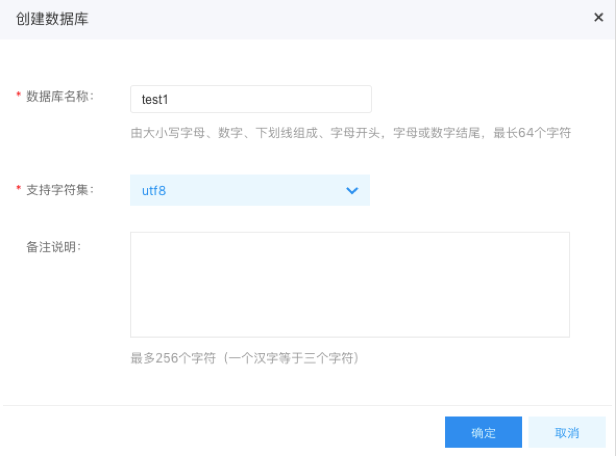Click the 数据库名称 label
Screen dimensions: 616x456
coord(60,96)
